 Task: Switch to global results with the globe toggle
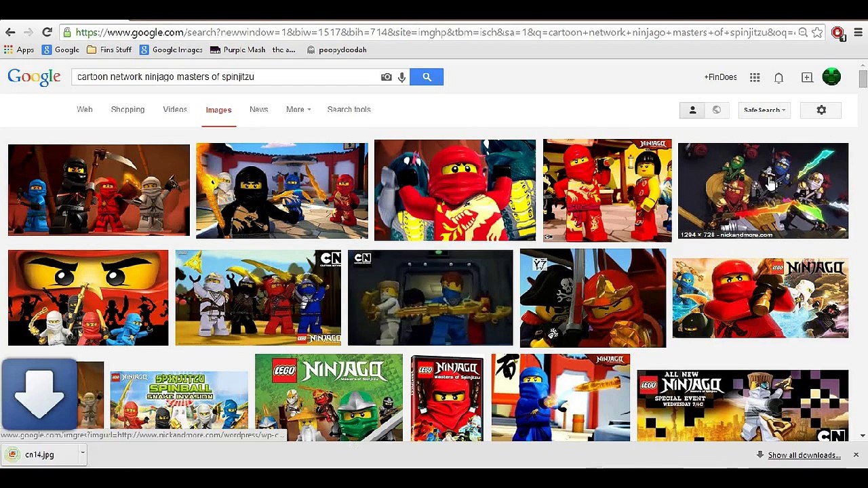(717, 110)
